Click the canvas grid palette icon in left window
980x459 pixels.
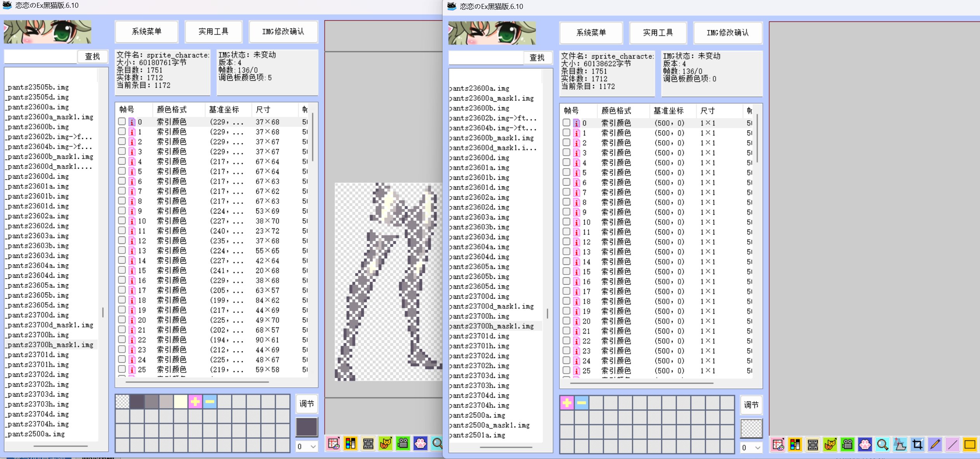(x=333, y=443)
